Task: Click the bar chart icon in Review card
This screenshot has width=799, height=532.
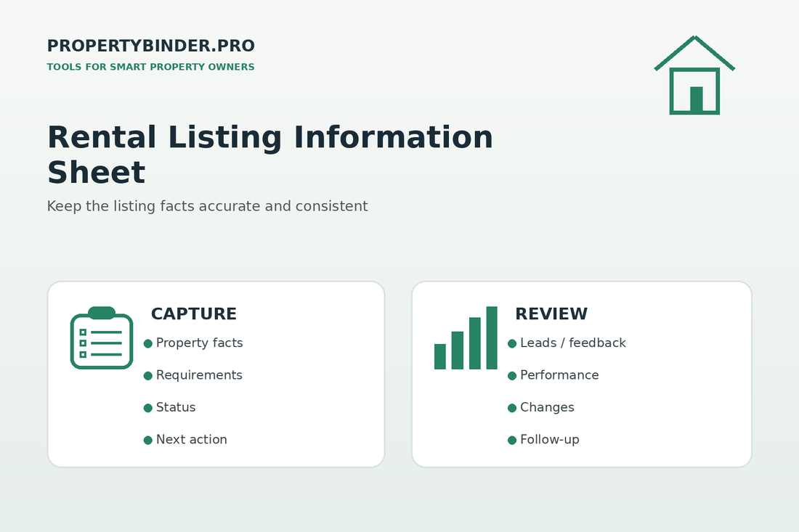Action: (466, 337)
